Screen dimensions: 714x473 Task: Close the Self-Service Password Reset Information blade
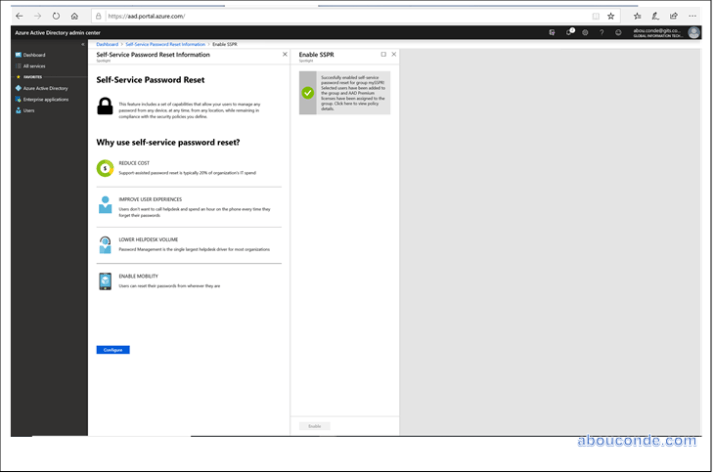point(285,54)
